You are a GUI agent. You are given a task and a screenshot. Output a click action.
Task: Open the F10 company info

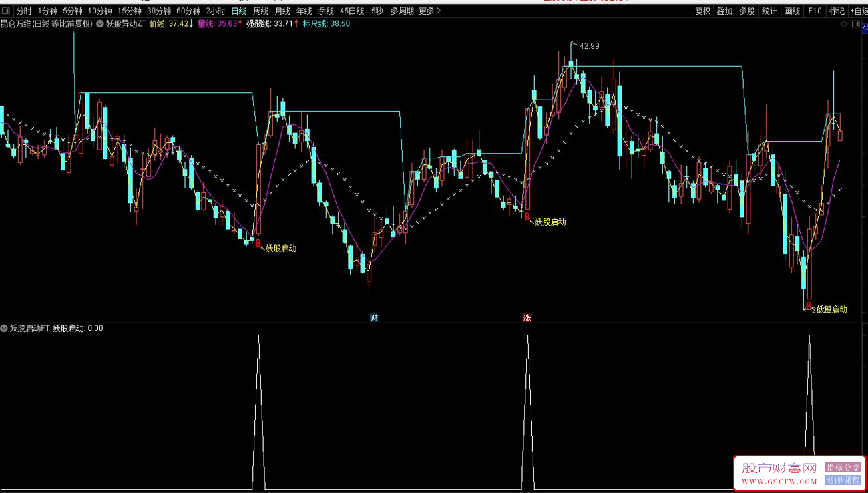tap(815, 11)
